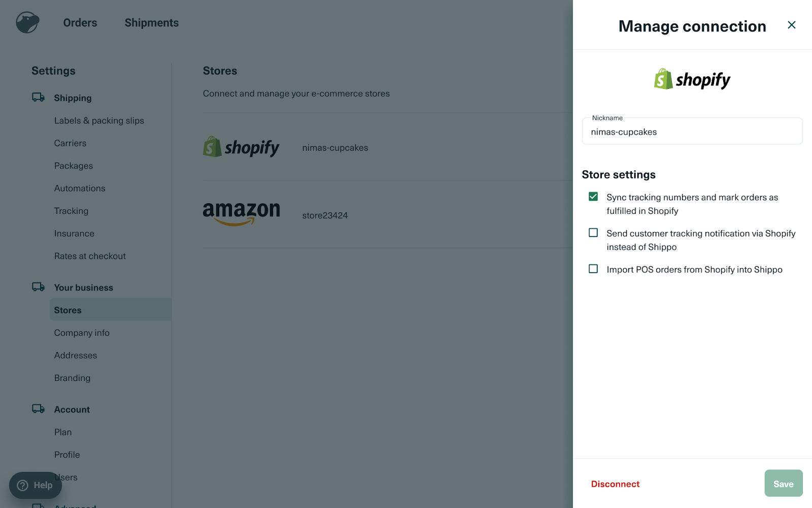Open the Orders tab
This screenshot has height=508, width=812.
80,23
